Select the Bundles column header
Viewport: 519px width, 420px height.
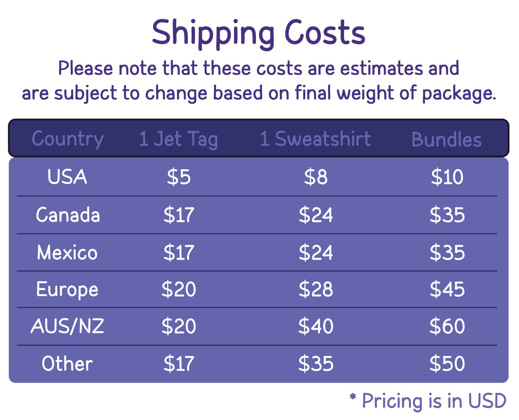tap(446, 139)
